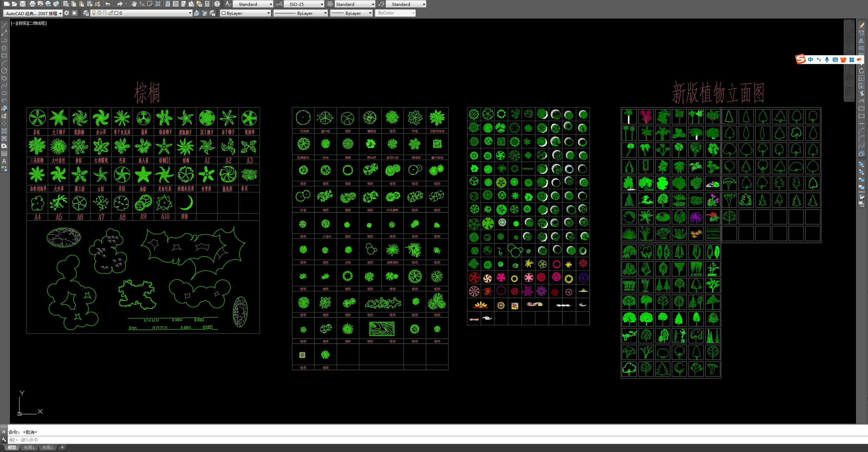Toggle layer 0 freeze sun icon
Viewport: 868px width, 452px height.
click(x=99, y=13)
